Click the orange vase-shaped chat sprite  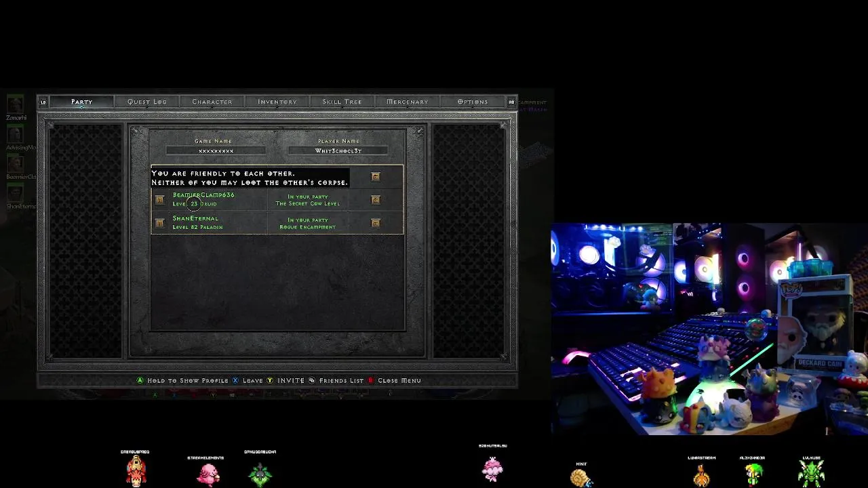coord(701,475)
